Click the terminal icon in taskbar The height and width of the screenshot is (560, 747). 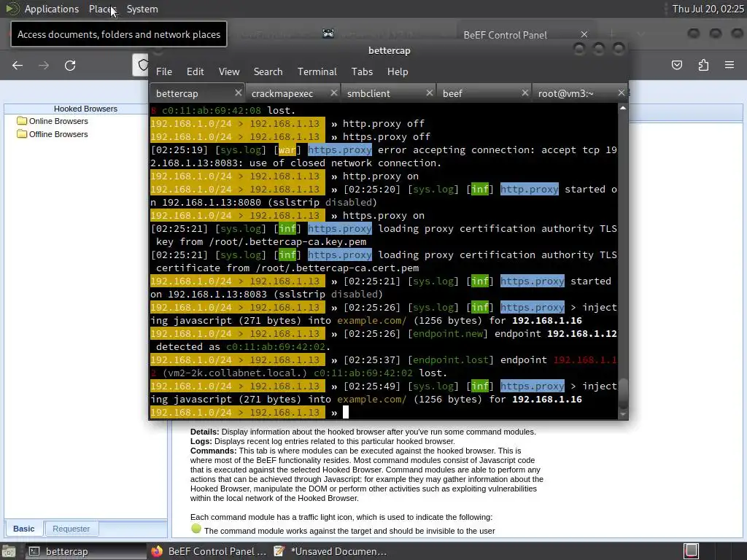pos(34,551)
